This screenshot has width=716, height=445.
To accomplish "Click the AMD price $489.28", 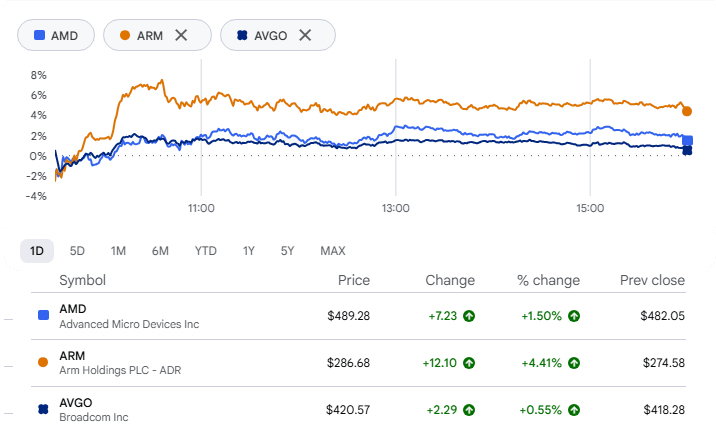I will (x=348, y=316).
